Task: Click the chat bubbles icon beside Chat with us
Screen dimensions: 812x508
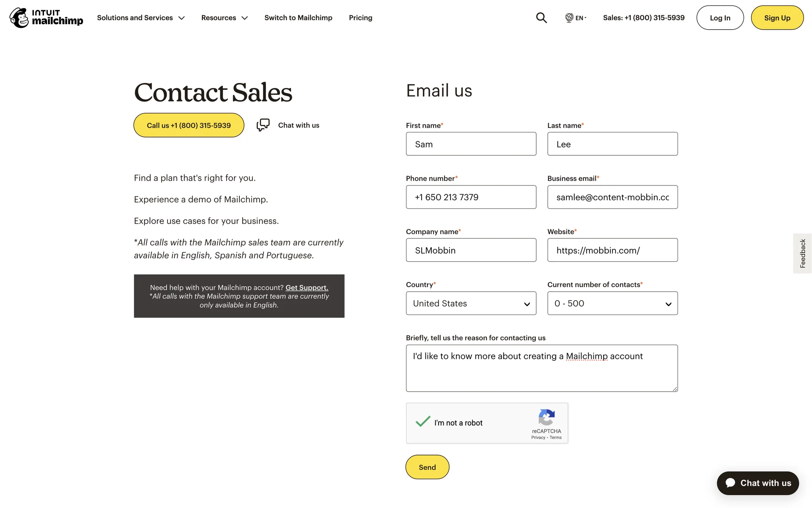Action: coord(263,125)
